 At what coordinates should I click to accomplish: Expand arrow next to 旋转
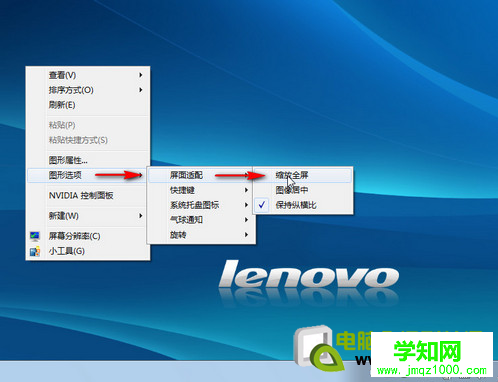point(246,235)
